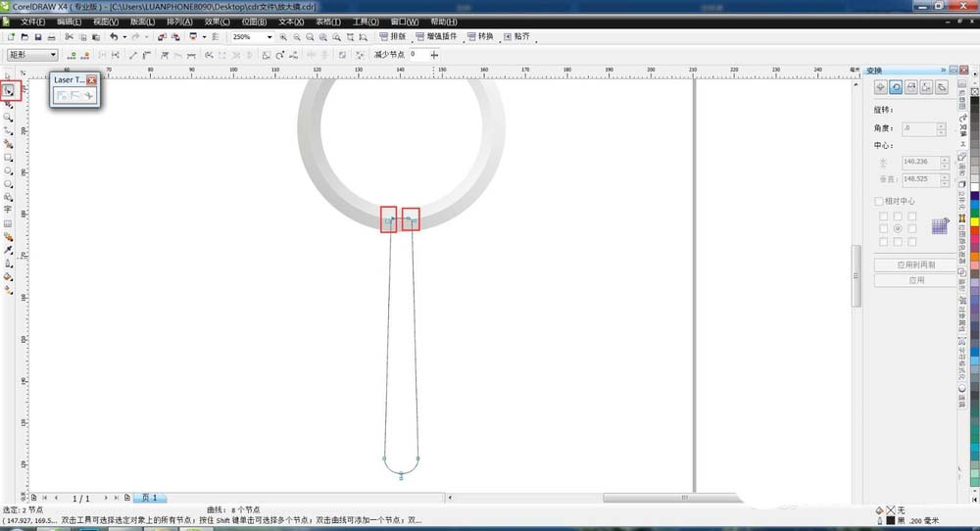The height and width of the screenshot is (531, 980).
Task: Select the top-center anchor checkbox
Action: (x=898, y=217)
